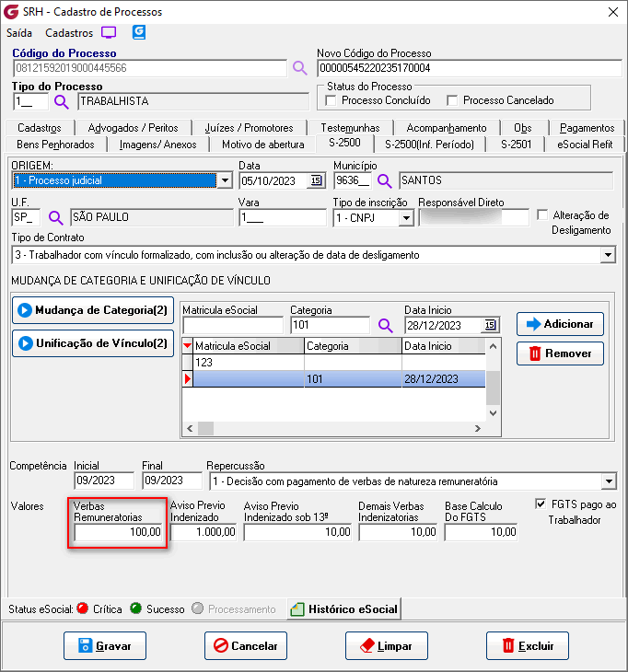Click the magnifier beside Código do Processo
The height and width of the screenshot is (672, 628).
click(x=300, y=68)
